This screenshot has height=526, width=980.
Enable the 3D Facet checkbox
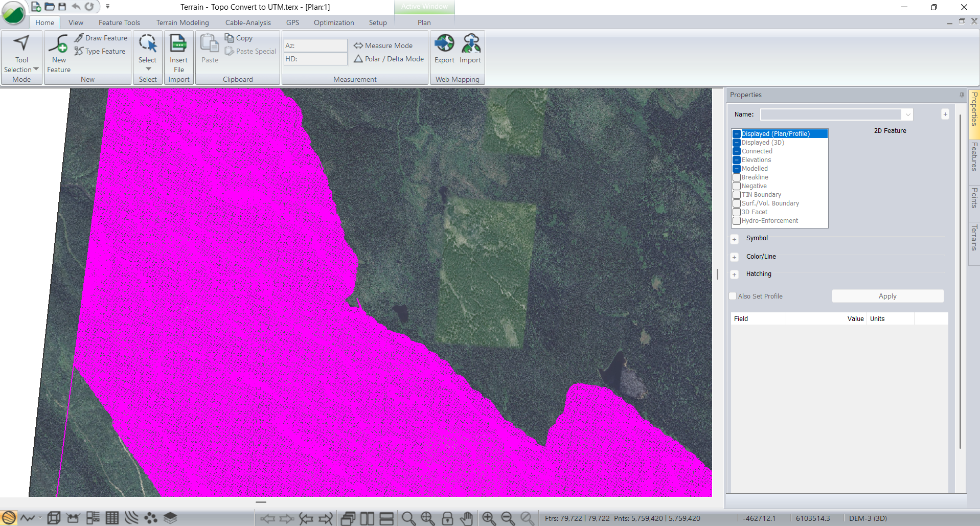(x=737, y=212)
